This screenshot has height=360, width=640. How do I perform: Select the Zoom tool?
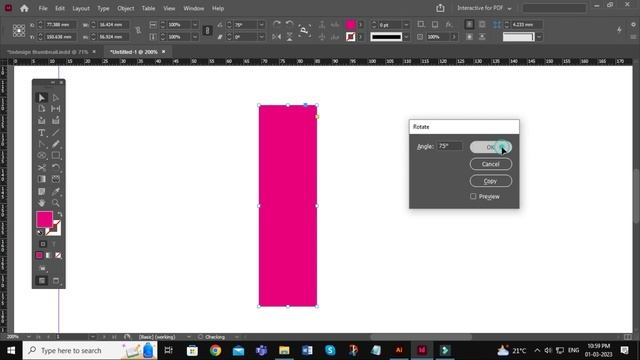[x=56, y=203]
